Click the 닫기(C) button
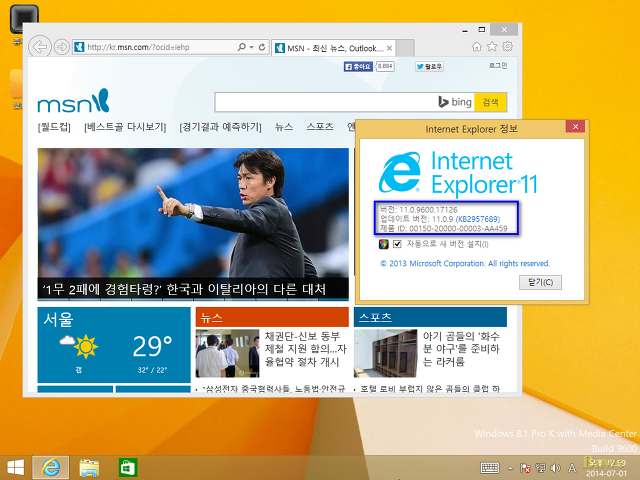The image size is (640, 480). [x=540, y=282]
